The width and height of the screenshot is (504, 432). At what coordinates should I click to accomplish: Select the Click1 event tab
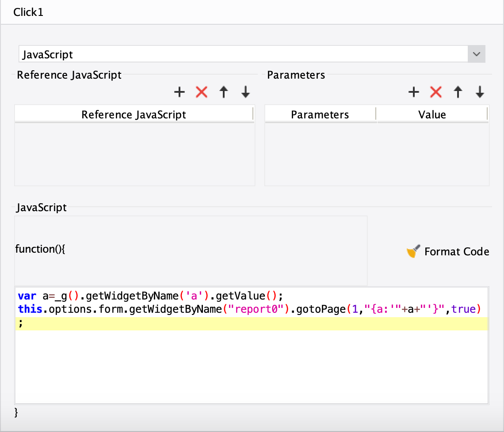[x=28, y=12]
